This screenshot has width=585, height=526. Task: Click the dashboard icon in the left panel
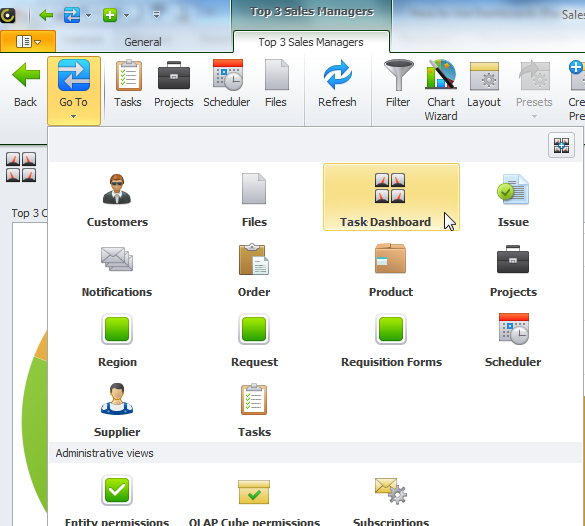coord(21,167)
